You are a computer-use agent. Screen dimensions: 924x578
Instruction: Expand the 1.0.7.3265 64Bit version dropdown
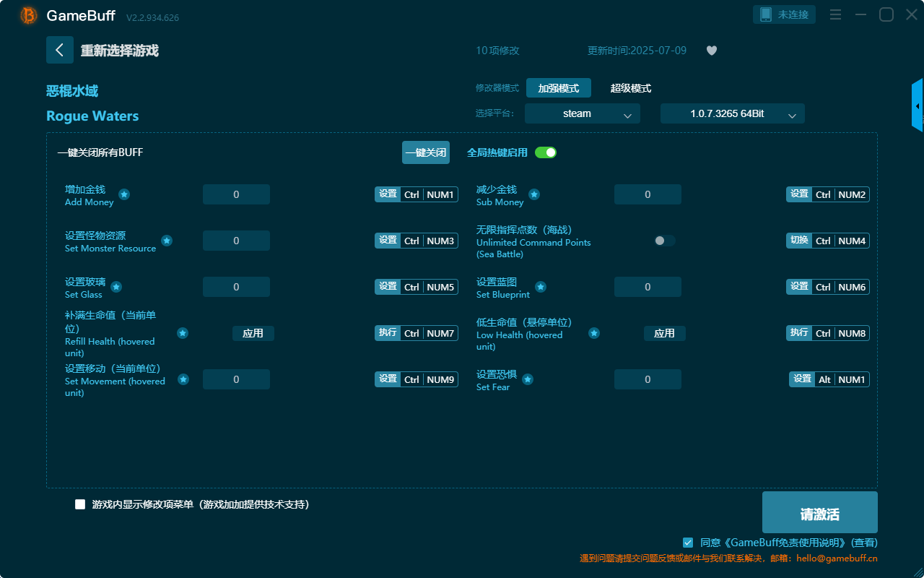pyautogui.click(x=732, y=113)
